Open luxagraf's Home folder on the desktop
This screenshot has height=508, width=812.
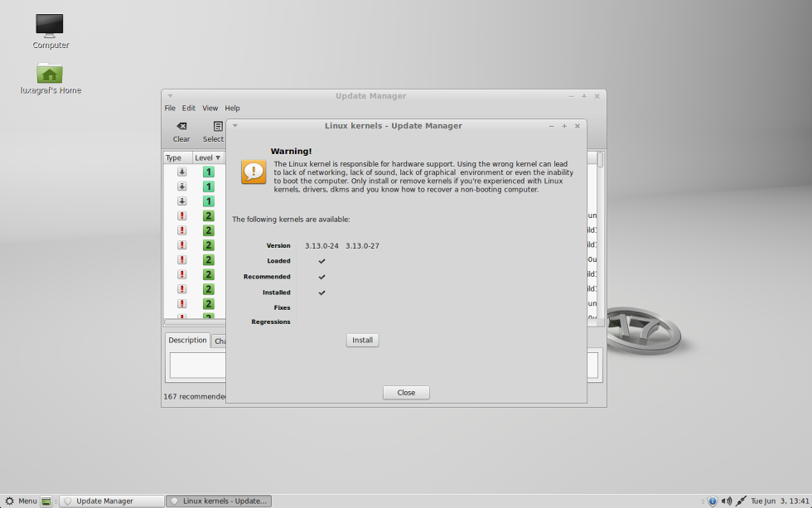coord(50,73)
